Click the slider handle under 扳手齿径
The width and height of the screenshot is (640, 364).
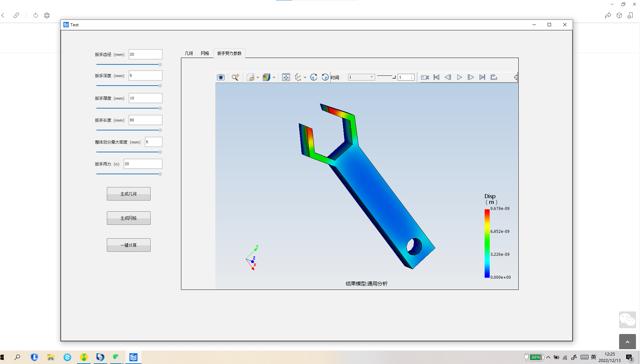(160, 64)
